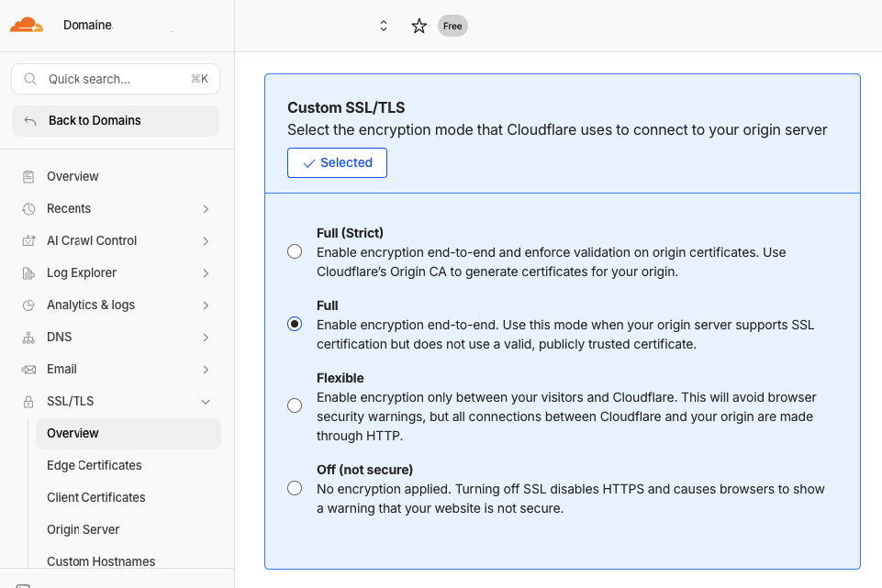882x588 pixels.
Task: Collapse the SSL/TLS section chevron
Action: [206, 402]
